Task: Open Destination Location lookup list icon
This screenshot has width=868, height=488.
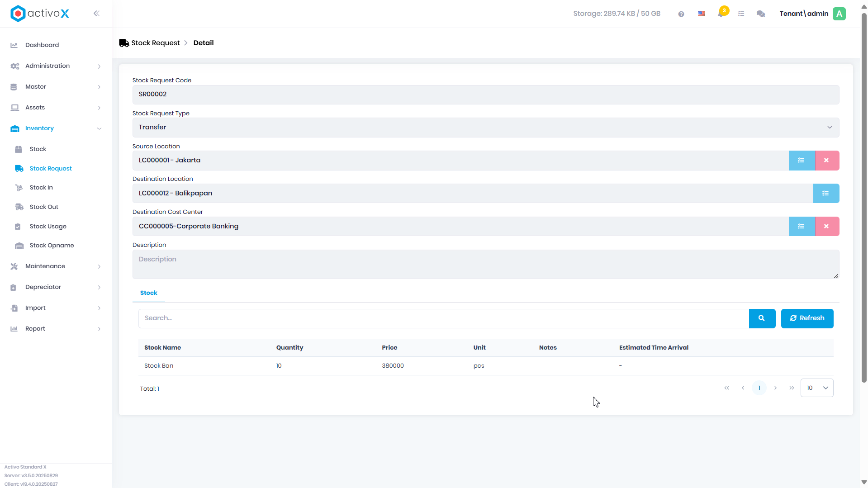Action: (x=825, y=194)
